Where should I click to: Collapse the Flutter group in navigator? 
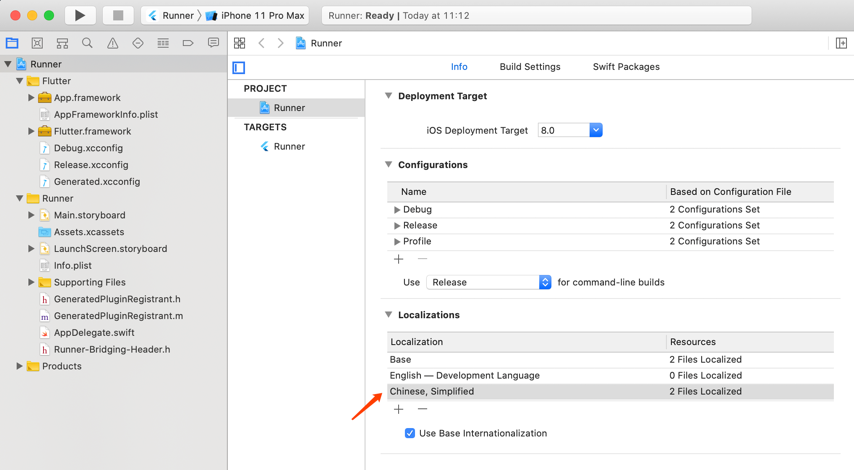(x=20, y=81)
